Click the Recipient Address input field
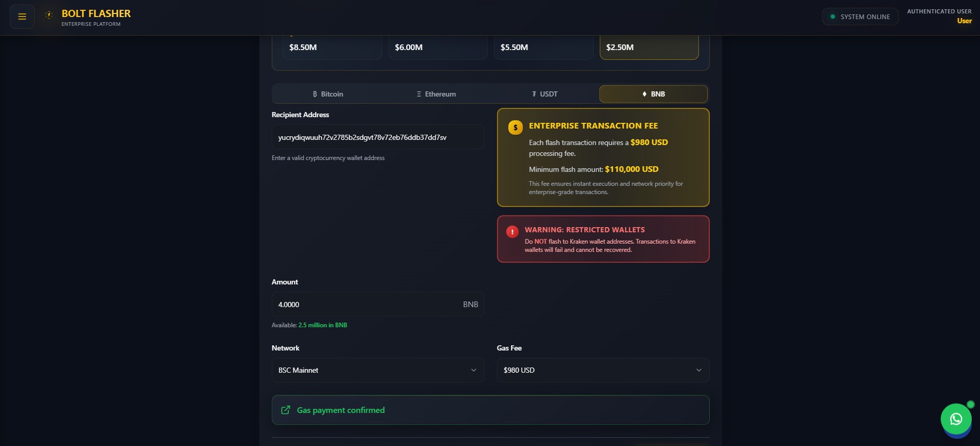 378,137
